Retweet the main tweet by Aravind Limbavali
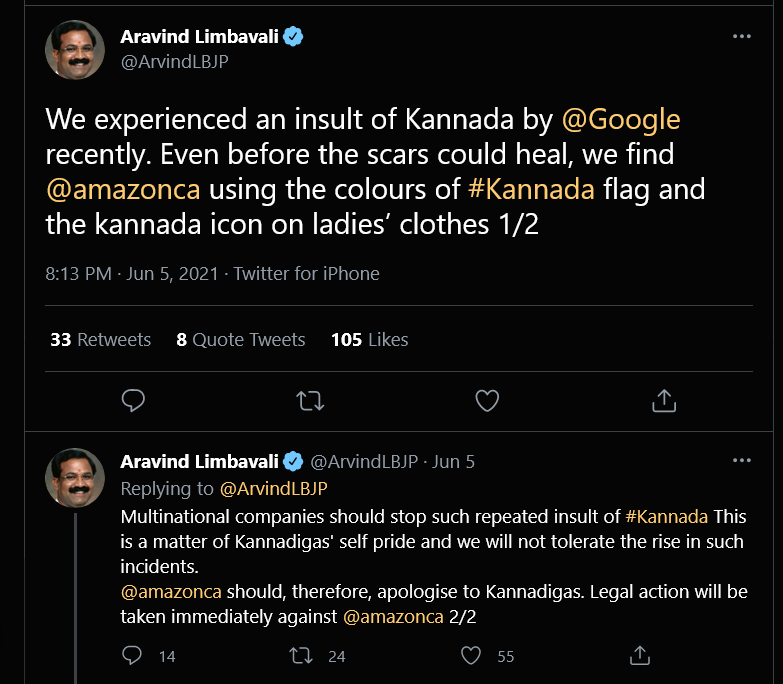The width and height of the screenshot is (783, 684). (x=310, y=401)
